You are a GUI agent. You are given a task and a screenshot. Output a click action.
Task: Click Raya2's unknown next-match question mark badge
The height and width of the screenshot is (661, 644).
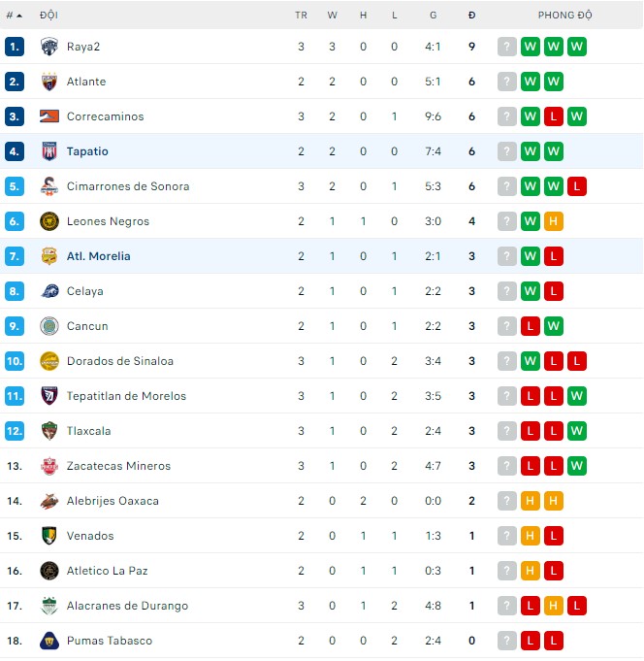tap(507, 47)
